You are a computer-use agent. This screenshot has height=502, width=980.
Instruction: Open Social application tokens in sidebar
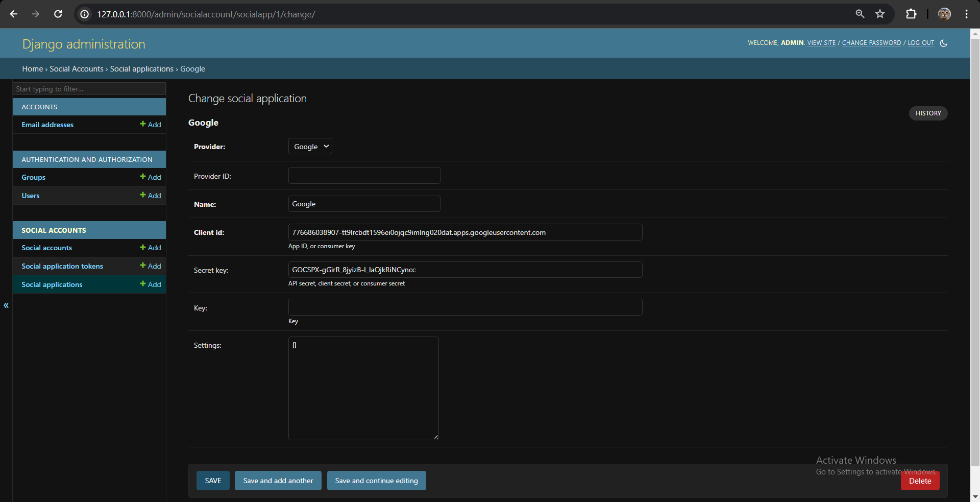point(62,266)
